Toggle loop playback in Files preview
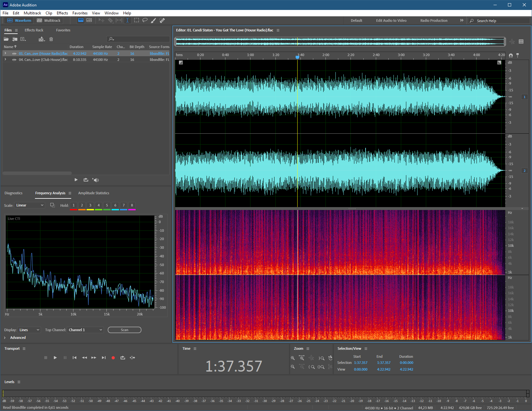Screen dimensions: 532x411 [86, 180]
